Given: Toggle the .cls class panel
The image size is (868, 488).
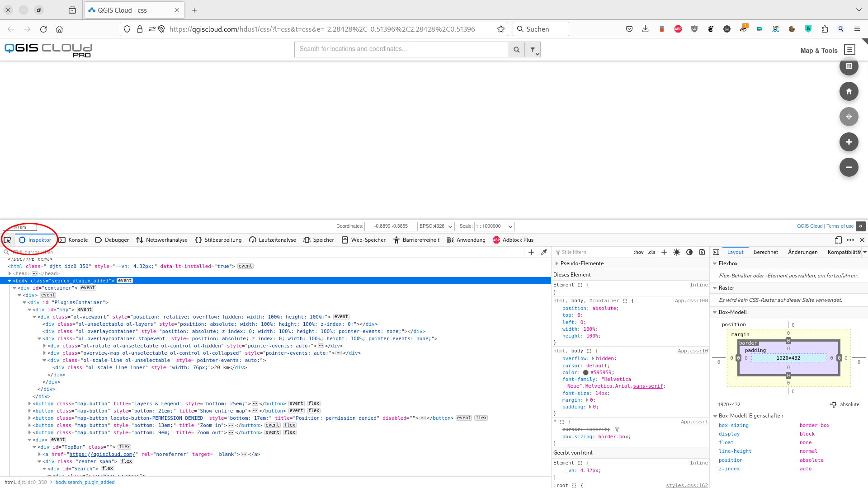Looking at the screenshot, I should point(651,252).
